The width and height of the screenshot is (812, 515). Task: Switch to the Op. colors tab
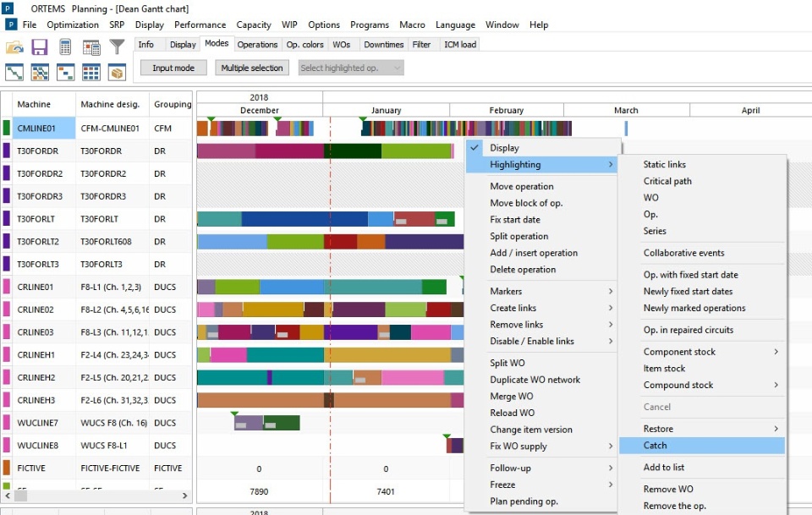[x=305, y=45]
